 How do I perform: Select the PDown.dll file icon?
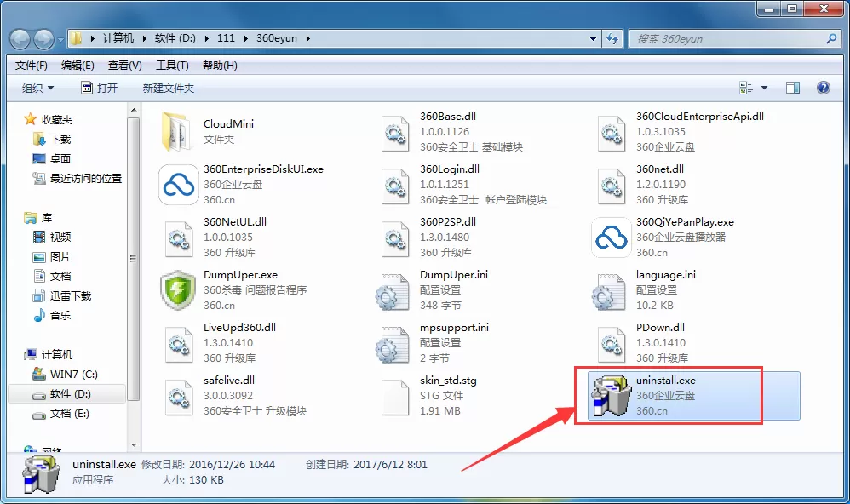[x=611, y=345]
